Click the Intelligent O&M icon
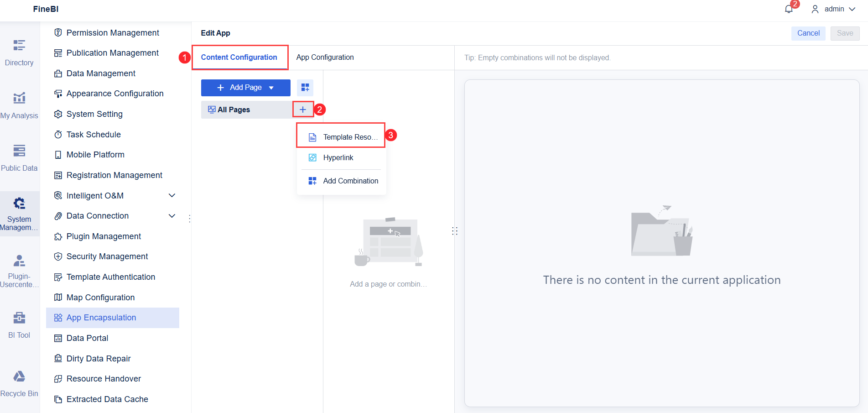 click(x=58, y=196)
